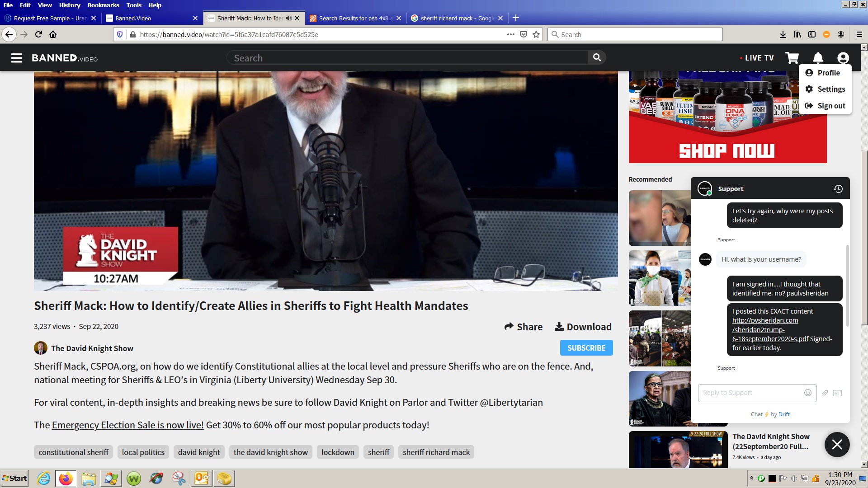868x488 pixels.
Task: Open Shop Now supplement ad banner
Action: 727,117
